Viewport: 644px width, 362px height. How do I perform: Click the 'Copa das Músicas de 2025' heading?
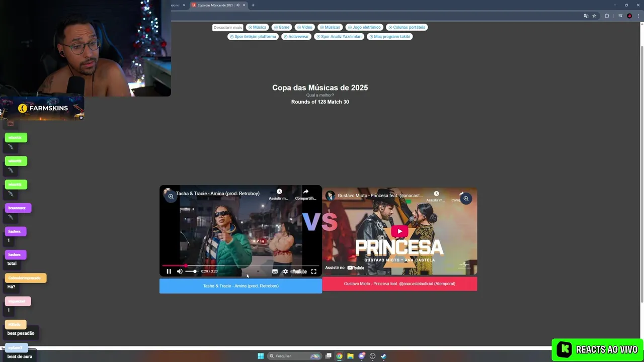point(320,87)
